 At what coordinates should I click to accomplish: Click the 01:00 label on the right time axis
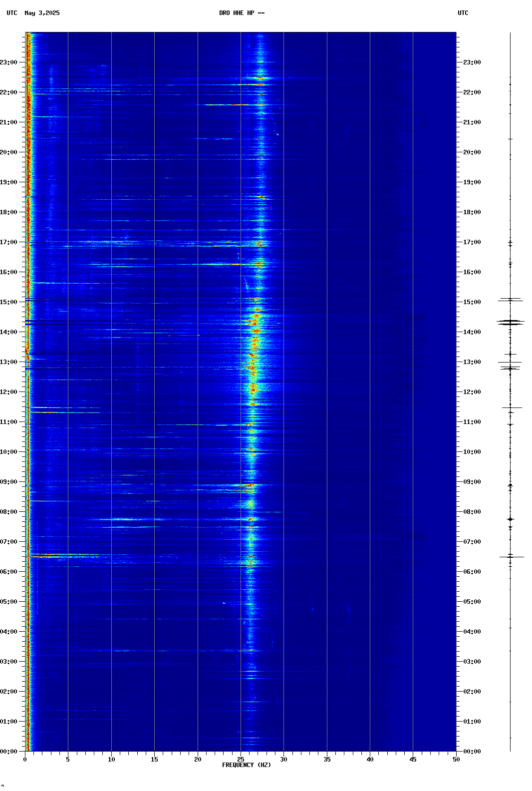click(x=472, y=722)
